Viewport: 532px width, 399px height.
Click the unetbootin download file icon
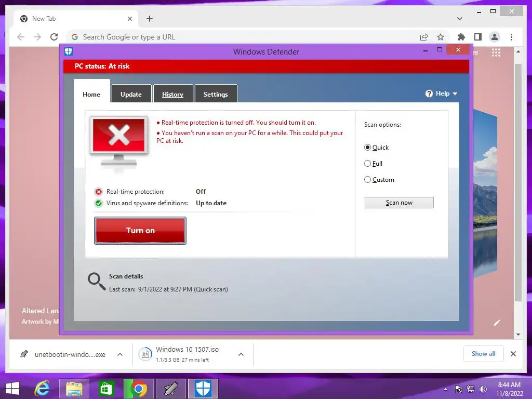pyautogui.click(x=24, y=354)
